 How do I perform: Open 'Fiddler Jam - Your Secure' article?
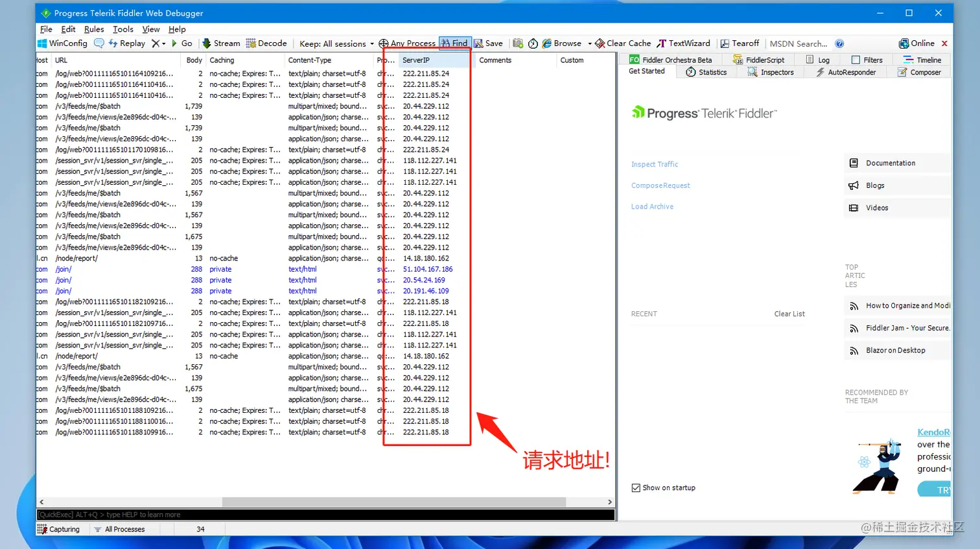pos(898,328)
